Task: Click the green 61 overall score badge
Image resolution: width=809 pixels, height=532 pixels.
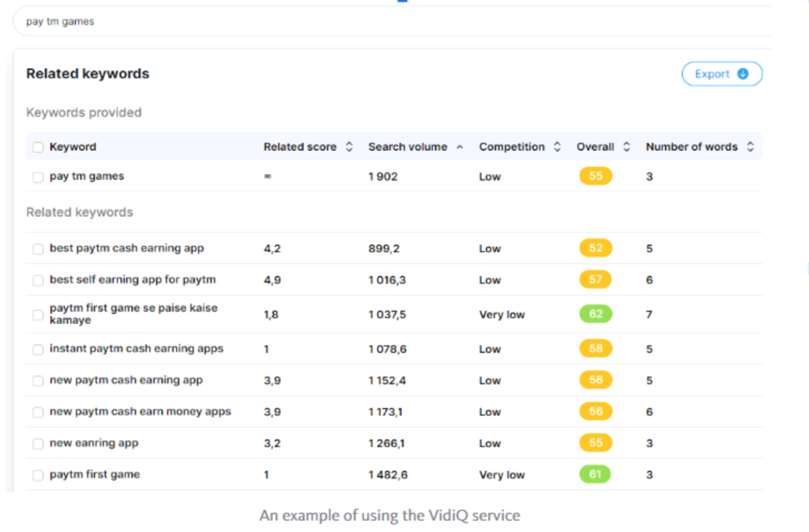Action: point(595,474)
